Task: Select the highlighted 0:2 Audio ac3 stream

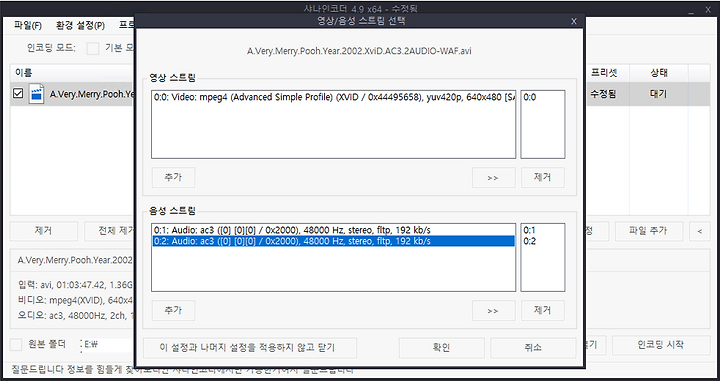Action: [x=334, y=241]
